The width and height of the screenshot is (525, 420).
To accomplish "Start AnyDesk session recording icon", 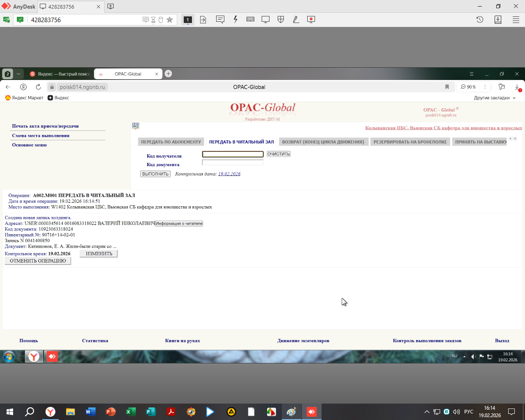I will (311, 20).
